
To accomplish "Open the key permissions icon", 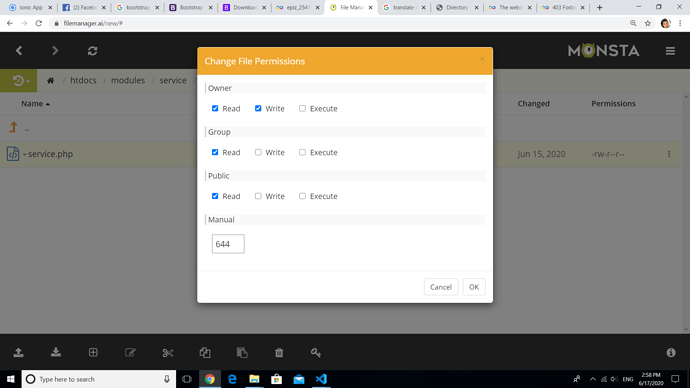I will tap(316, 352).
